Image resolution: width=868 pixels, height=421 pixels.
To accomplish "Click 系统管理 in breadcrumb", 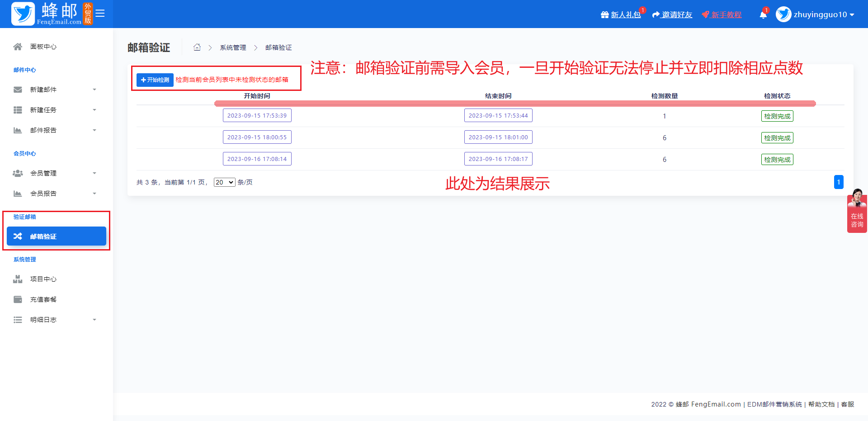I will tap(233, 47).
